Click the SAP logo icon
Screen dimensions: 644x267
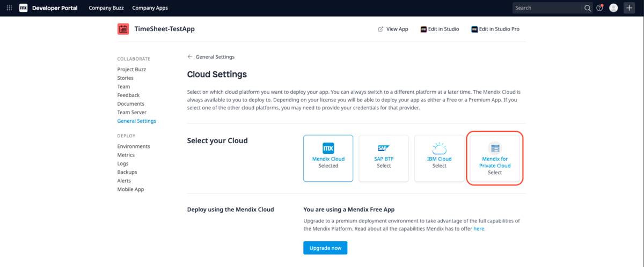[x=384, y=149]
